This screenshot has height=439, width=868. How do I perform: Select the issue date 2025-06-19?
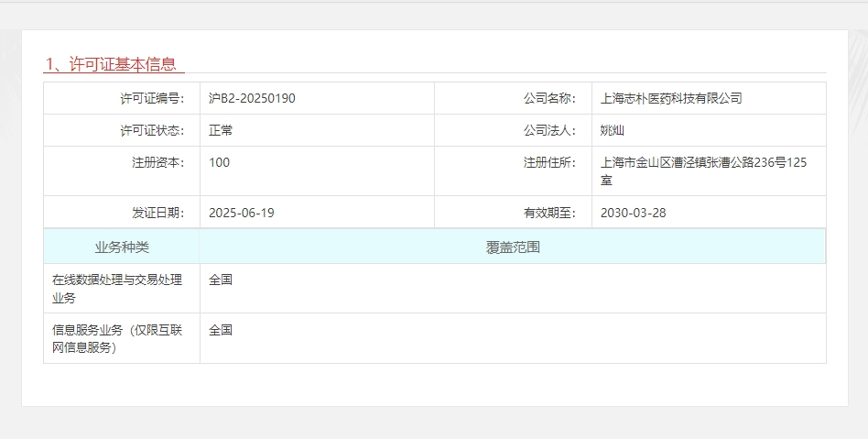[x=242, y=213]
